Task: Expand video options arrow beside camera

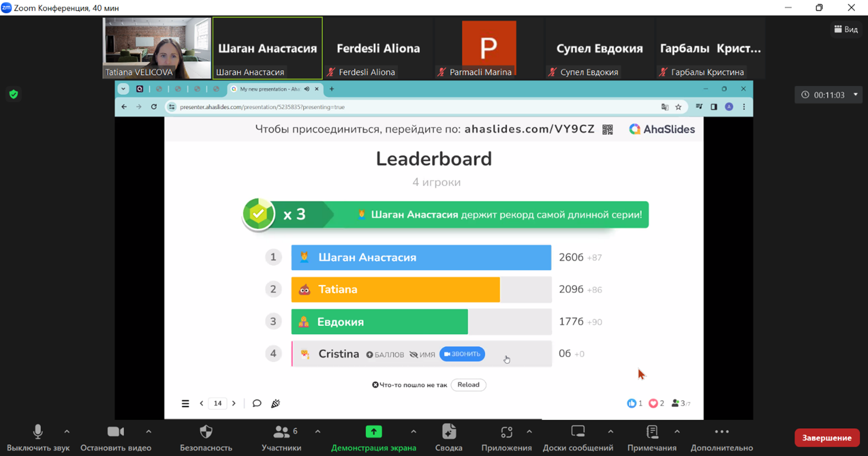Action: click(x=148, y=432)
